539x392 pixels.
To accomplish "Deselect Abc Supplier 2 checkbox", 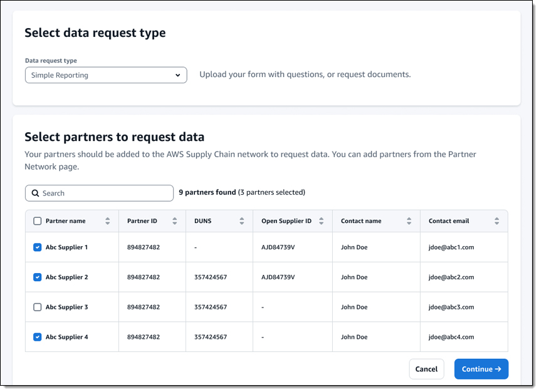I will (x=37, y=277).
